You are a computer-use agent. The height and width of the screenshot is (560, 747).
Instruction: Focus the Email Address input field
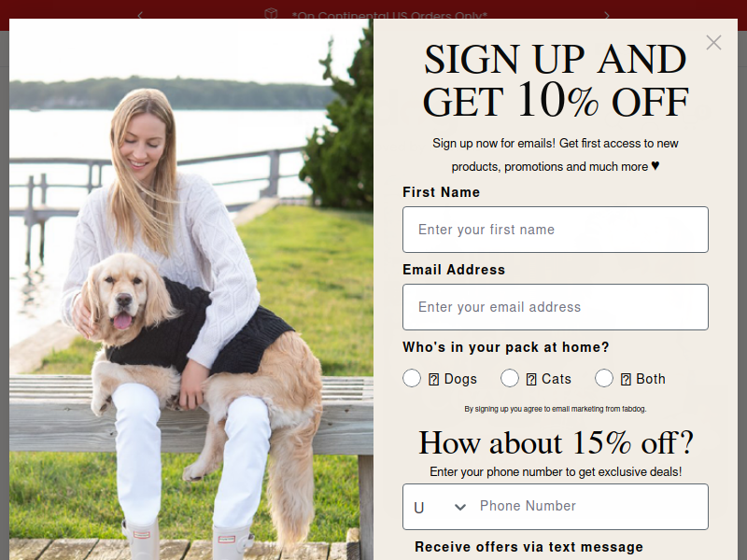click(556, 307)
